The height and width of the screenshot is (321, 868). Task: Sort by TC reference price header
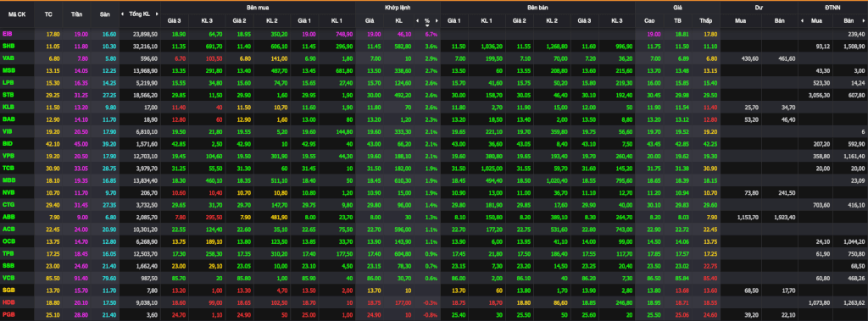point(48,14)
